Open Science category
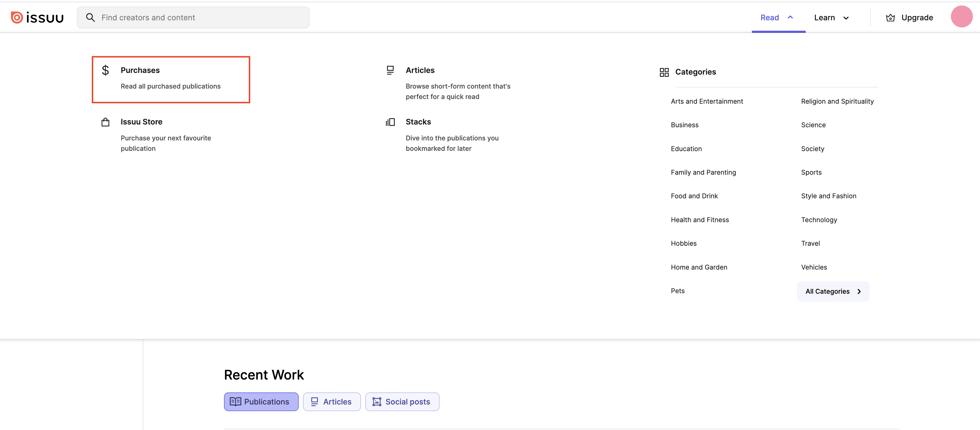The image size is (980, 430). [x=813, y=125]
